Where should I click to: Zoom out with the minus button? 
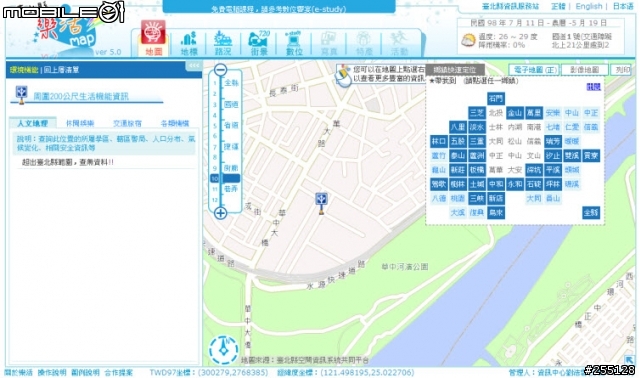[220, 70]
